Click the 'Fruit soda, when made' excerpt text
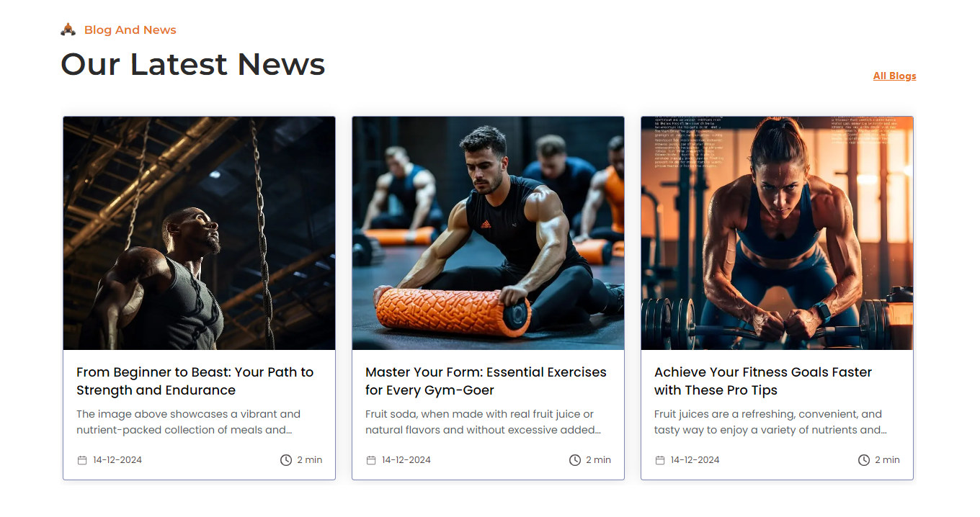The image size is (980, 517). 483,422
